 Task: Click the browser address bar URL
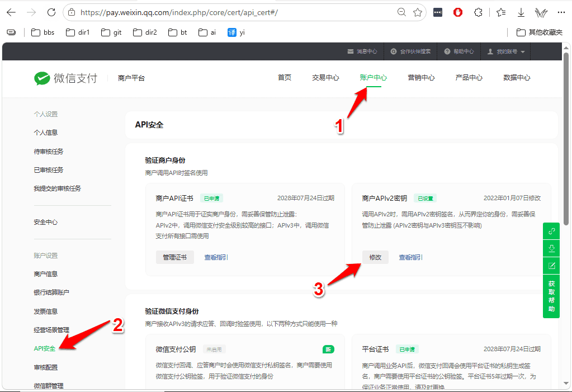pyautogui.click(x=179, y=12)
